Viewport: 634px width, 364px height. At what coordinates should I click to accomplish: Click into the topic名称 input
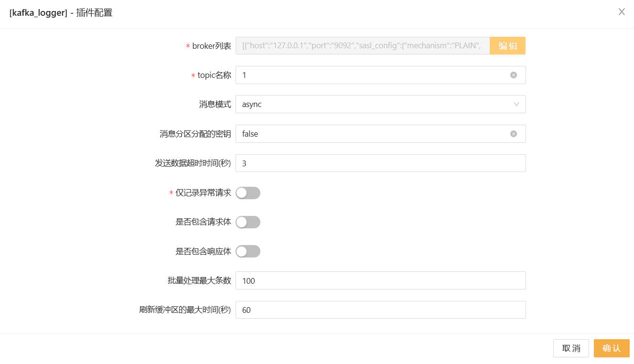coord(380,75)
